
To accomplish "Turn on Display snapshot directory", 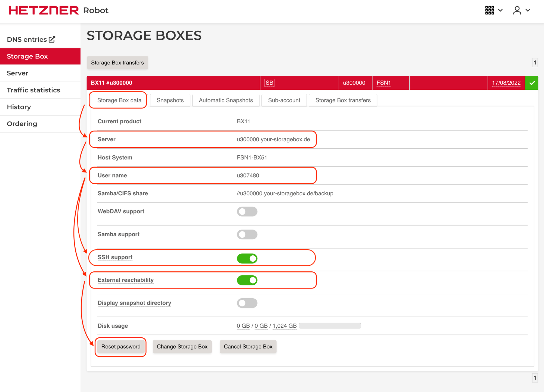I will pyautogui.click(x=247, y=303).
